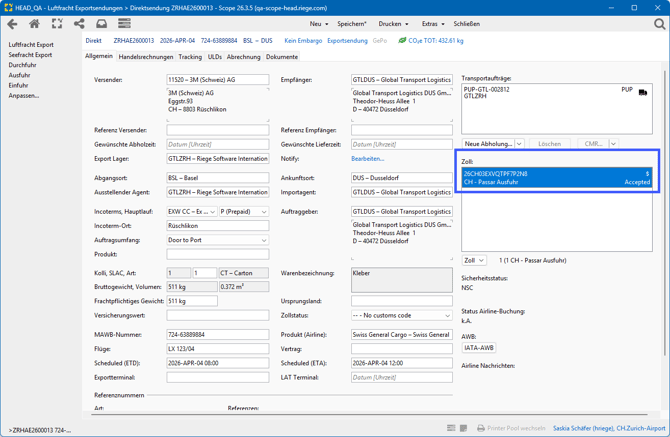
Task: Click the fullscreen expand icon
Action: click(57, 24)
